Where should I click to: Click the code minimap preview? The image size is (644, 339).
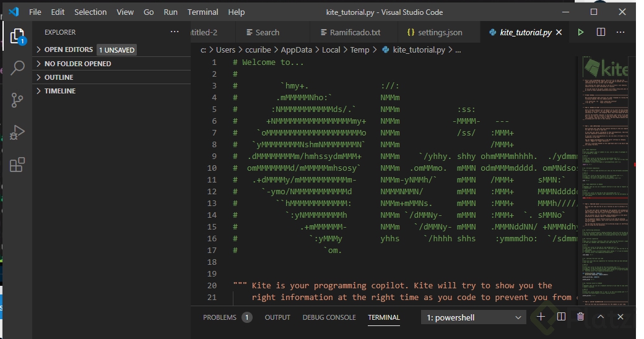[x=605, y=181]
